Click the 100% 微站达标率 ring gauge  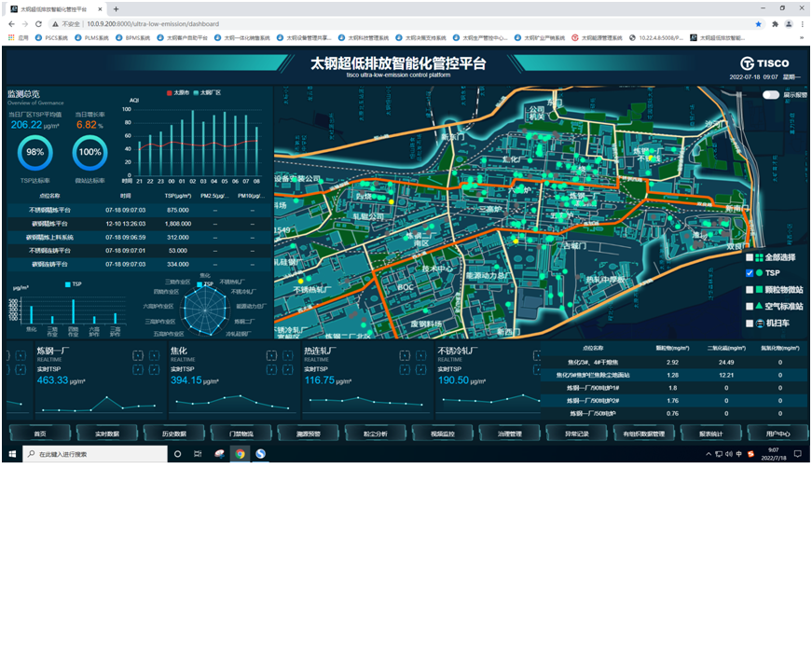[x=89, y=152]
